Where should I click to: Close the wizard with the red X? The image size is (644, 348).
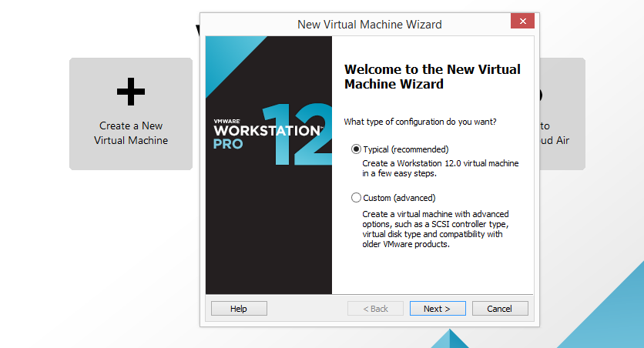click(522, 21)
